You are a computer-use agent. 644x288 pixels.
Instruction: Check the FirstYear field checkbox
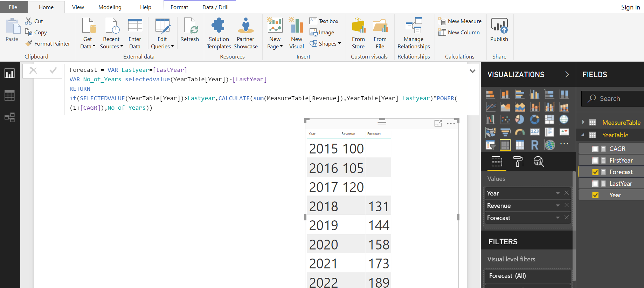[595, 160]
